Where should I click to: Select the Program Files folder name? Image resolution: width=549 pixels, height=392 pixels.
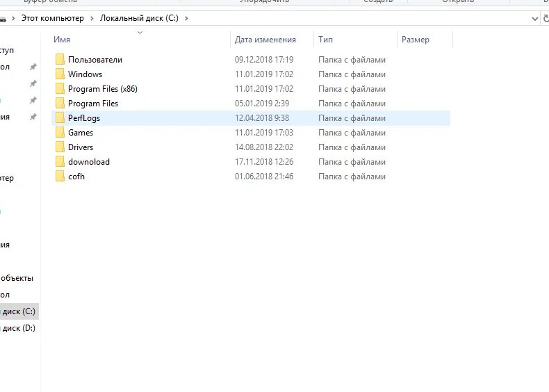pyautogui.click(x=93, y=104)
